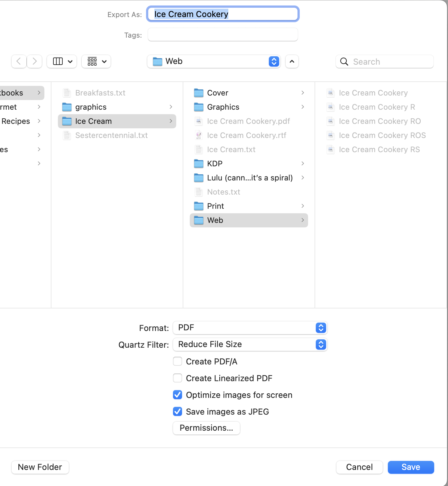Open the column view options button

tap(62, 61)
